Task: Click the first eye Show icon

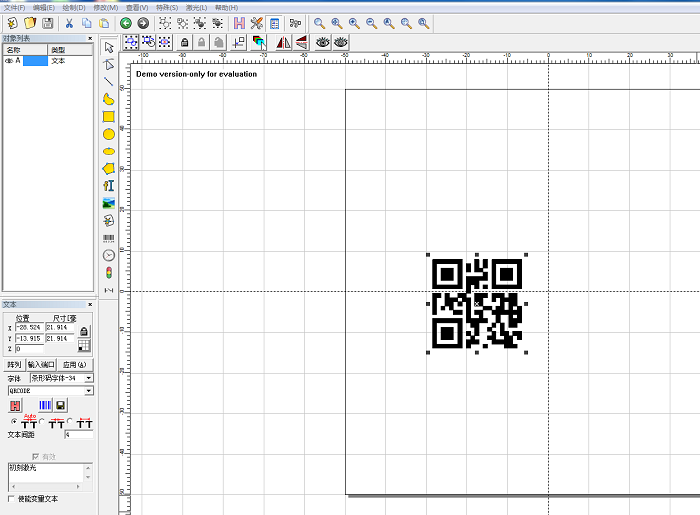Action: pos(323,42)
